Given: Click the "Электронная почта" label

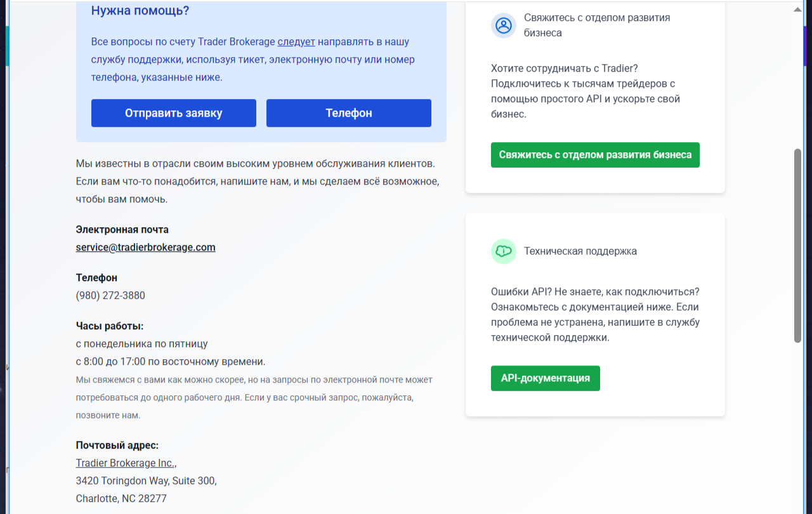Looking at the screenshot, I should click(x=122, y=230).
